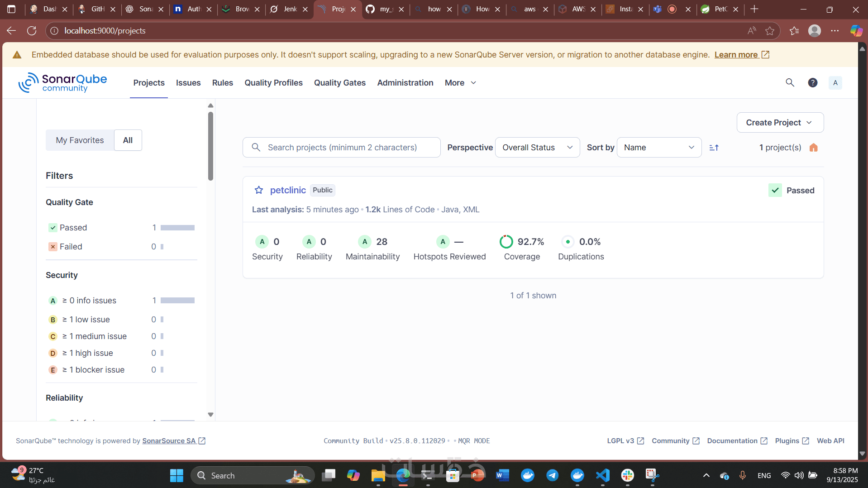Filter Security by '≥ 0 info issues'
The image size is (868, 488).
[121, 301]
